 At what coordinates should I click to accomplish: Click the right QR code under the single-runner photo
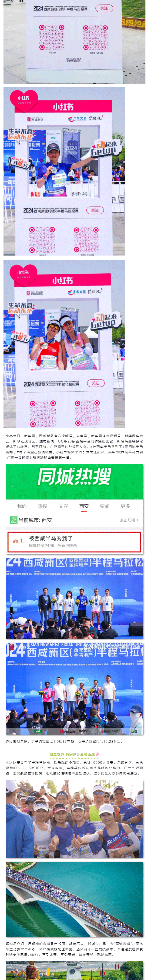tap(87, 240)
